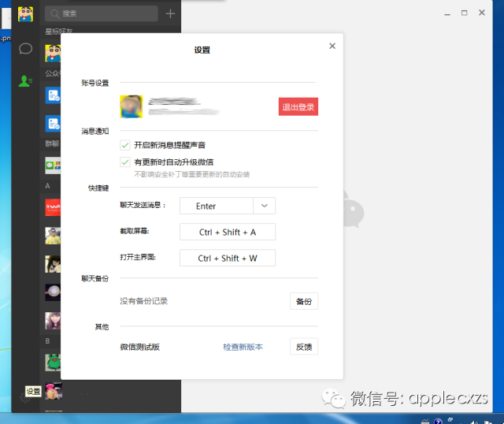Screen dimensions: 504x424
Task: Minimize the WeChat window
Action: [447, 13]
